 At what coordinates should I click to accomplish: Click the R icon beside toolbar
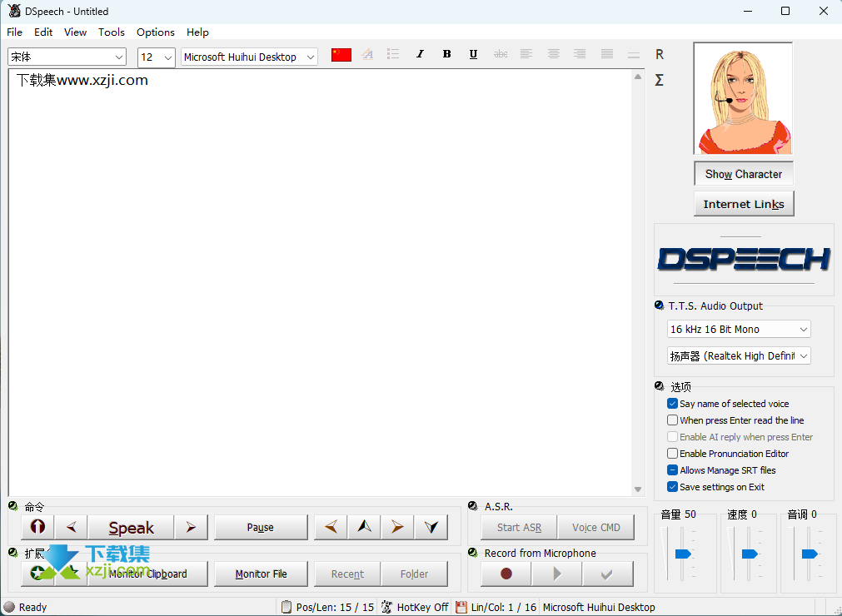coord(660,54)
